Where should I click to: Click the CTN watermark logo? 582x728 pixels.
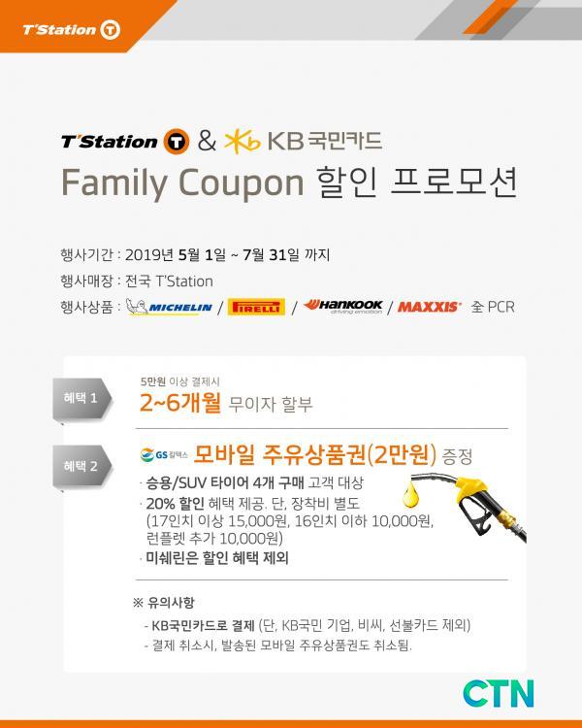(499, 694)
